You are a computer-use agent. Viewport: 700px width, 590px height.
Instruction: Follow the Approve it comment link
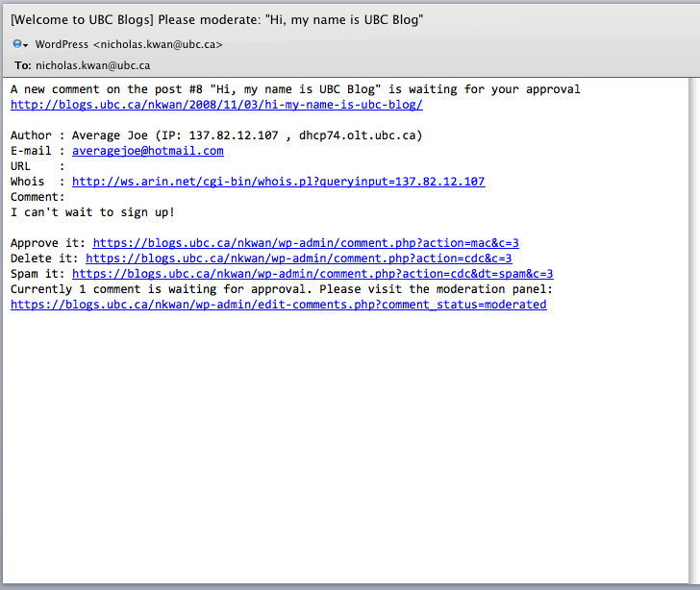pos(306,243)
